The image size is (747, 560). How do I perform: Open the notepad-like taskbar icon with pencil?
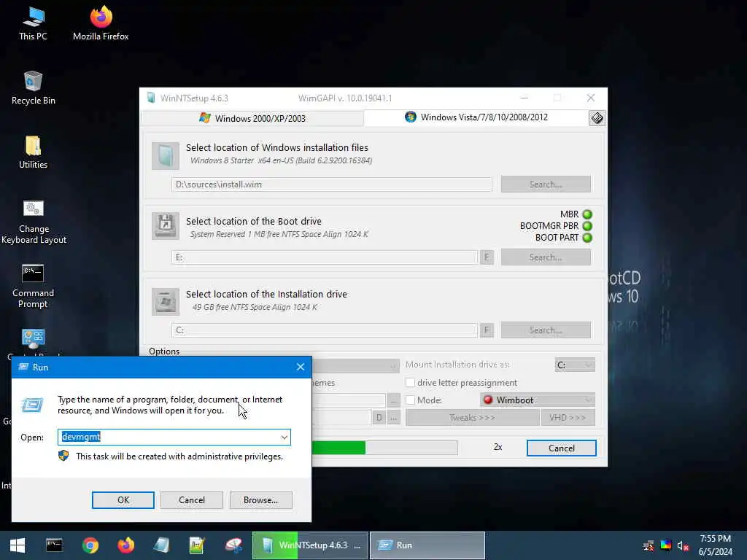(197, 545)
